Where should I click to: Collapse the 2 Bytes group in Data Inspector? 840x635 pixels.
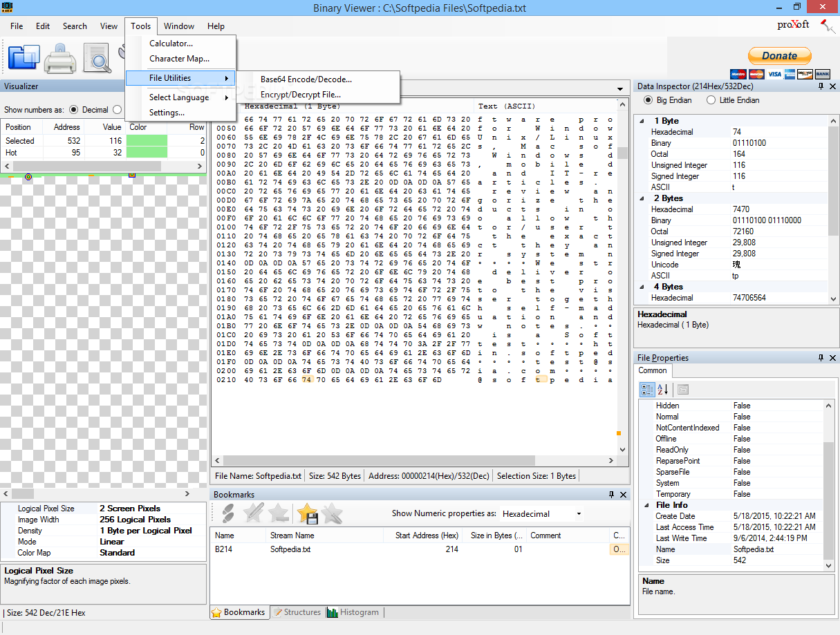tap(641, 198)
